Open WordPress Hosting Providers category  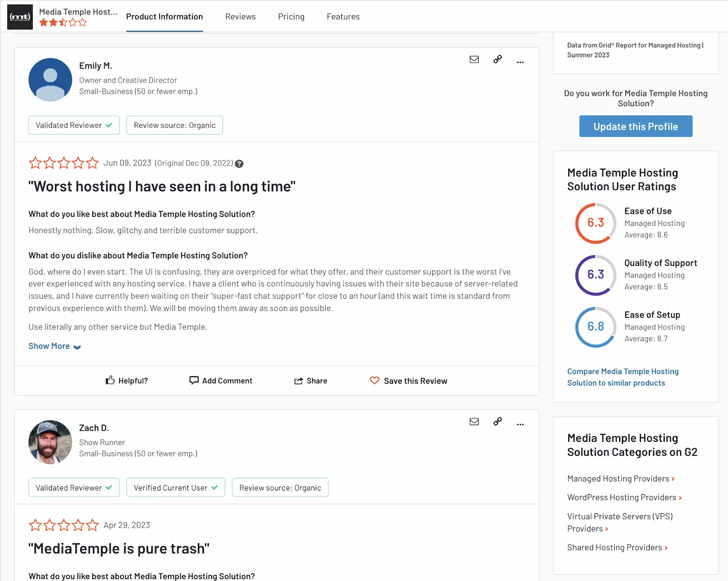pyautogui.click(x=625, y=497)
